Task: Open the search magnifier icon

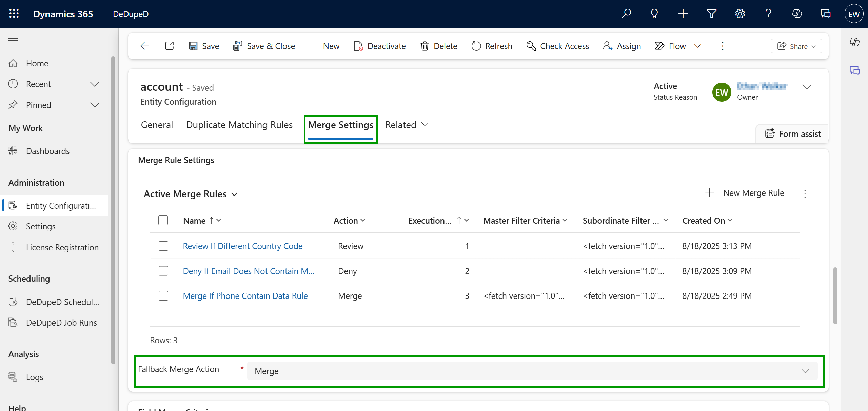Action: point(626,14)
